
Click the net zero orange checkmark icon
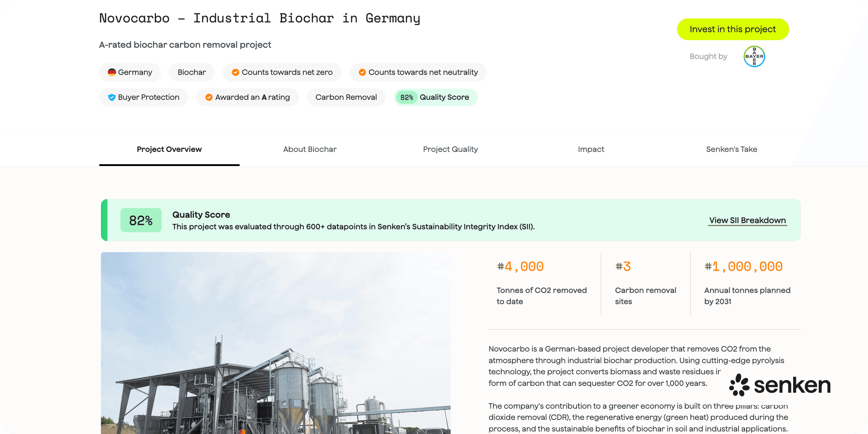(x=235, y=72)
